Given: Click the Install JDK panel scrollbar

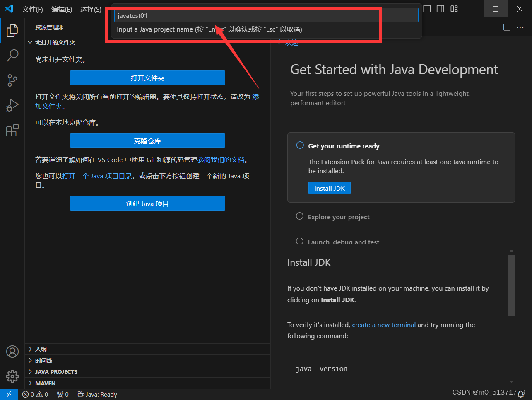Looking at the screenshot, I should coord(511,285).
